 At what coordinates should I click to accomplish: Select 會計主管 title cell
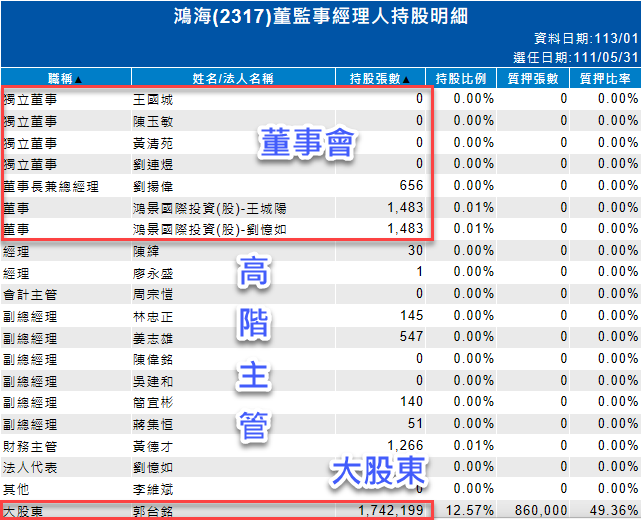30,294
